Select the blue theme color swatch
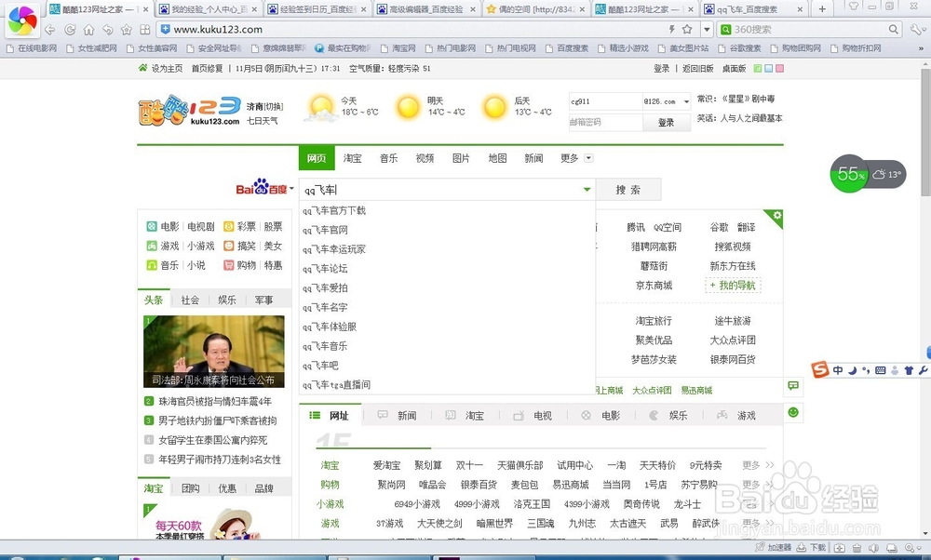 click(768, 68)
